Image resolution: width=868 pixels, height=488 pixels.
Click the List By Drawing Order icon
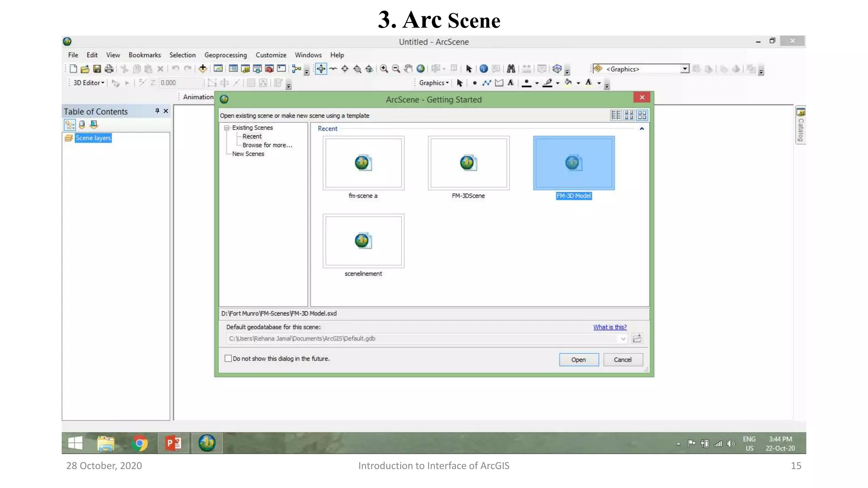point(70,125)
